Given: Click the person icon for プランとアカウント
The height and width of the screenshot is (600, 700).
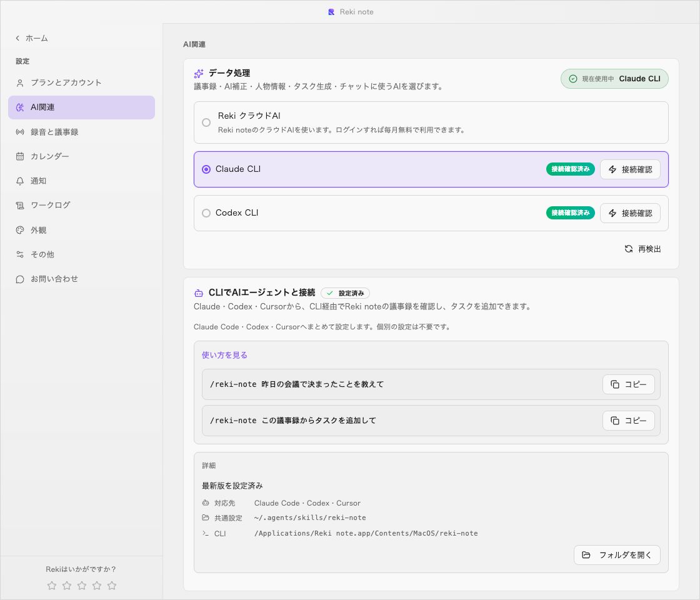Looking at the screenshot, I should pyautogui.click(x=19, y=83).
